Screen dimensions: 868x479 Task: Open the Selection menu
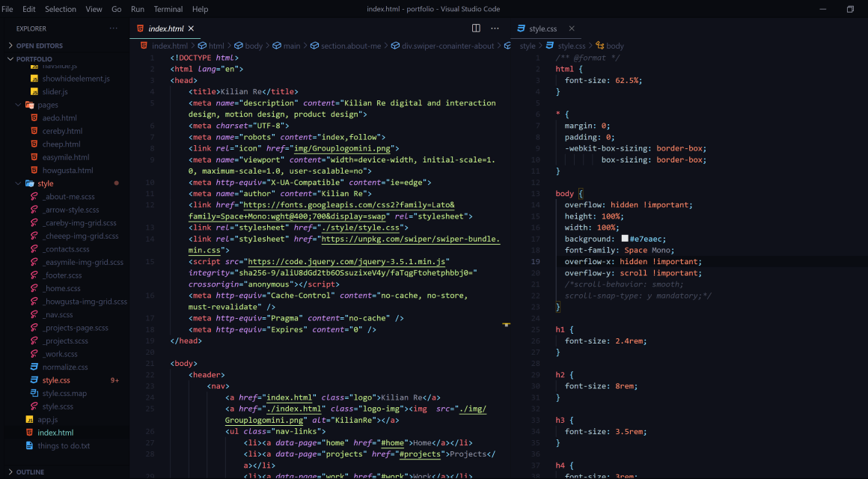(61, 9)
